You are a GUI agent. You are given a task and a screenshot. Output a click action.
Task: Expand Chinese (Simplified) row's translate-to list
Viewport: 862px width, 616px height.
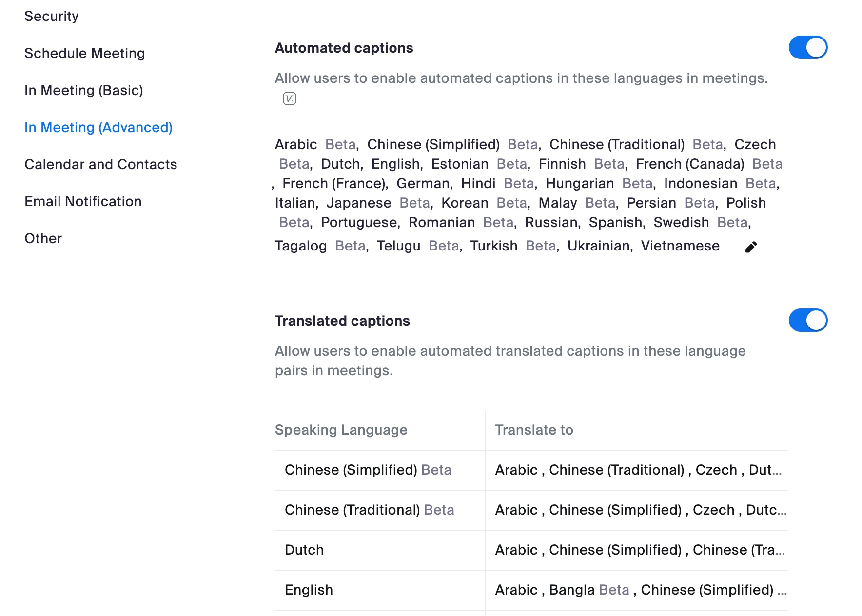pyautogui.click(x=638, y=470)
